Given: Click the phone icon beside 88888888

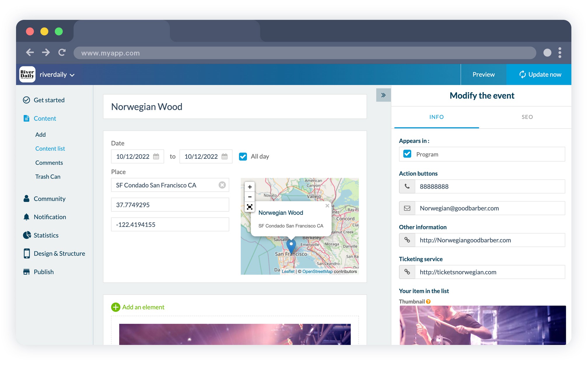Looking at the screenshot, I should click(407, 186).
